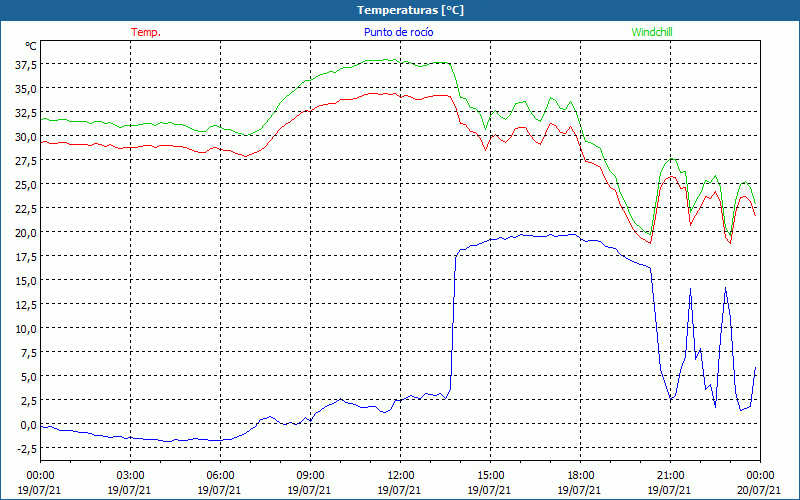Image resolution: width=800 pixels, height=500 pixels.
Task: Click the °C unit label on the axis
Action: pos(31,46)
